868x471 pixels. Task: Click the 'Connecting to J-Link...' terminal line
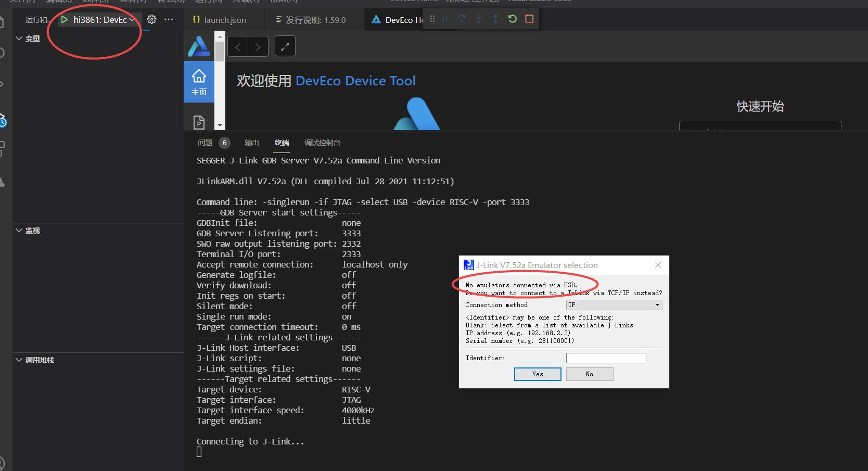point(250,441)
